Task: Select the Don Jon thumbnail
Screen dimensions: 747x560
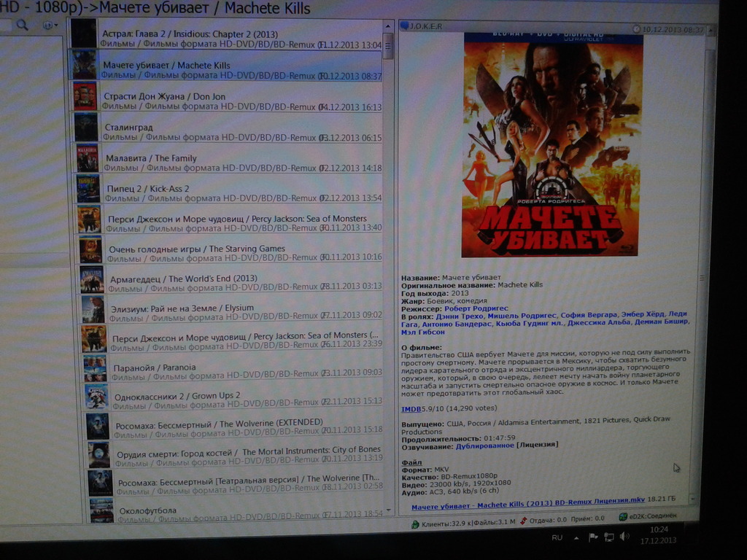Action: coord(85,96)
